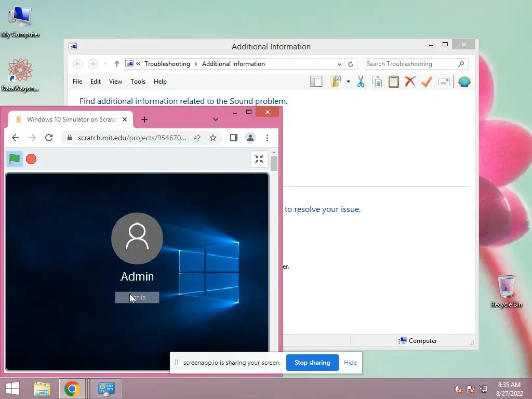The height and width of the screenshot is (399, 532).
Task: Click explorer back arrow
Action: 78,64
